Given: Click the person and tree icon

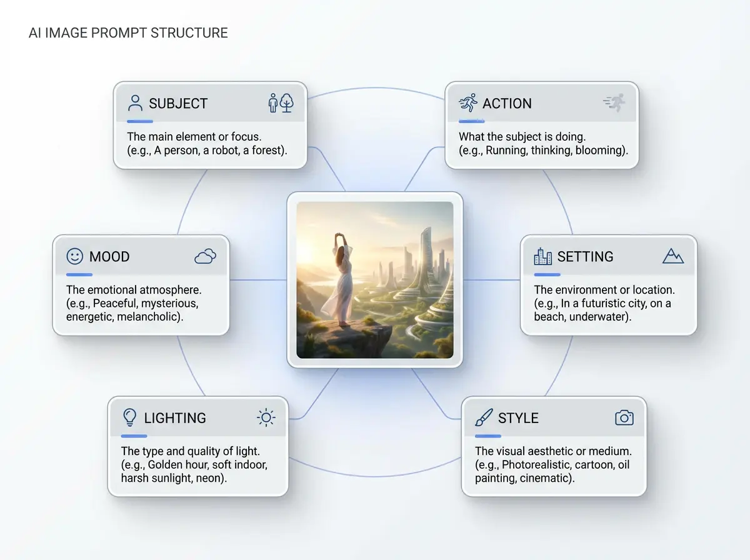Looking at the screenshot, I should click(281, 103).
